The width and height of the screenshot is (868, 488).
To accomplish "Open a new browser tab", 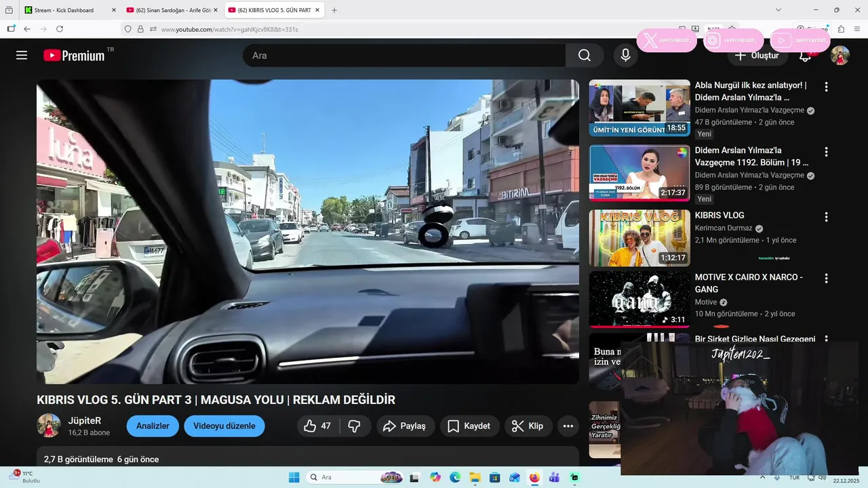I will tap(334, 10).
